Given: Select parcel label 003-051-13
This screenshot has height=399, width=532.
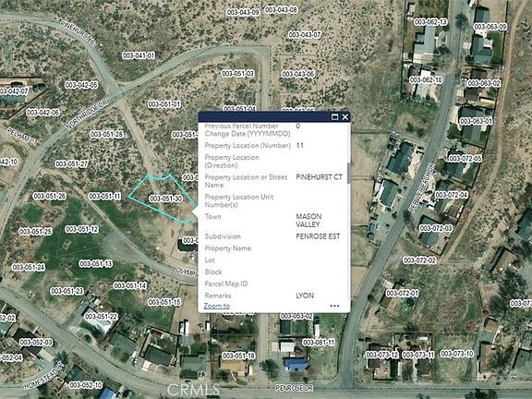Looking at the screenshot, I should pyautogui.click(x=96, y=263).
